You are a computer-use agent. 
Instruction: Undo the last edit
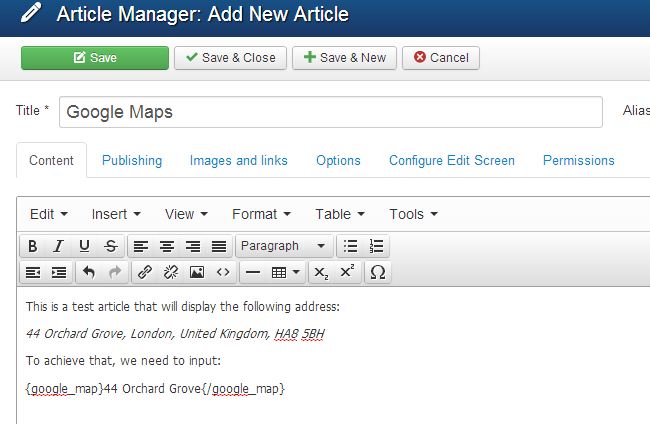pyautogui.click(x=88, y=272)
